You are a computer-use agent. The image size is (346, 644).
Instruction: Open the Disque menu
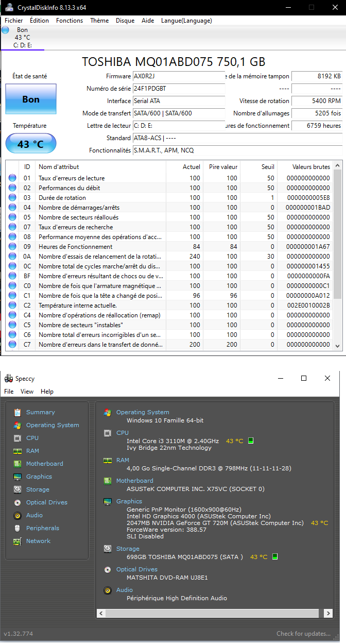point(125,21)
